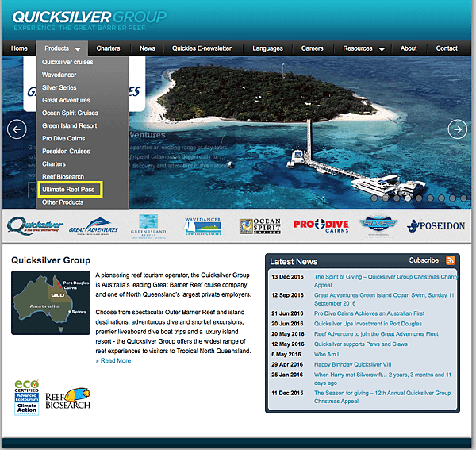476x450 pixels.
Task: Select the fifth slideshow indicator dot
Action: pyautogui.click(x=419, y=198)
